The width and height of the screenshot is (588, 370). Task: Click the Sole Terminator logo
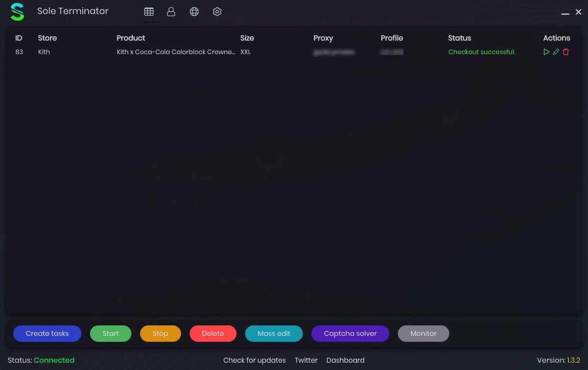17,12
